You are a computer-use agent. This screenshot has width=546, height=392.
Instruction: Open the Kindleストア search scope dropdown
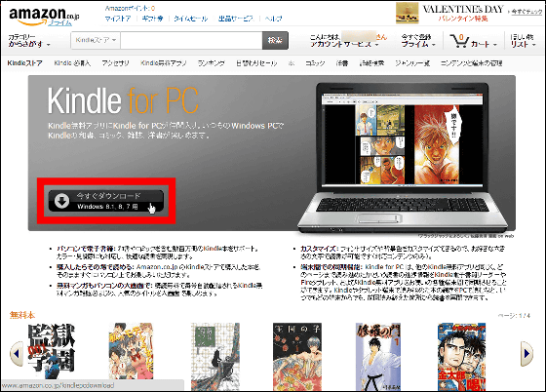pos(96,40)
